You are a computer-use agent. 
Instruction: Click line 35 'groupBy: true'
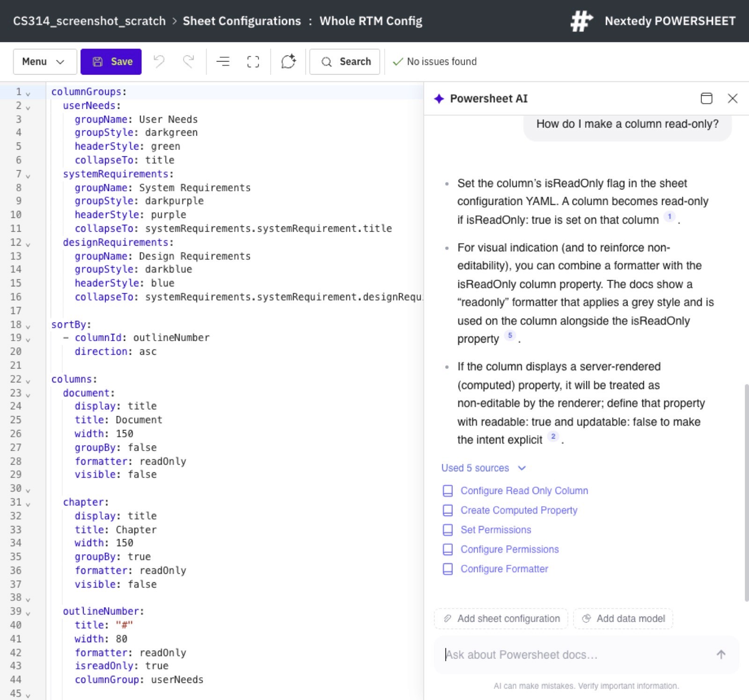click(x=113, y=557)
